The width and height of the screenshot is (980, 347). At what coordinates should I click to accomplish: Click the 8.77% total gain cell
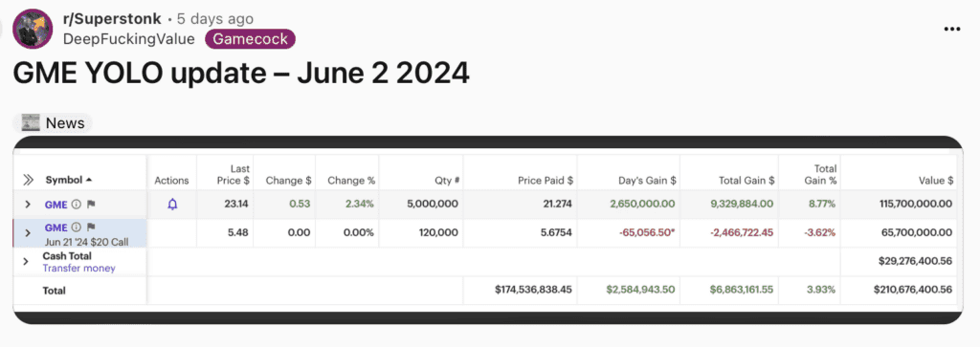tap(820, 204)
